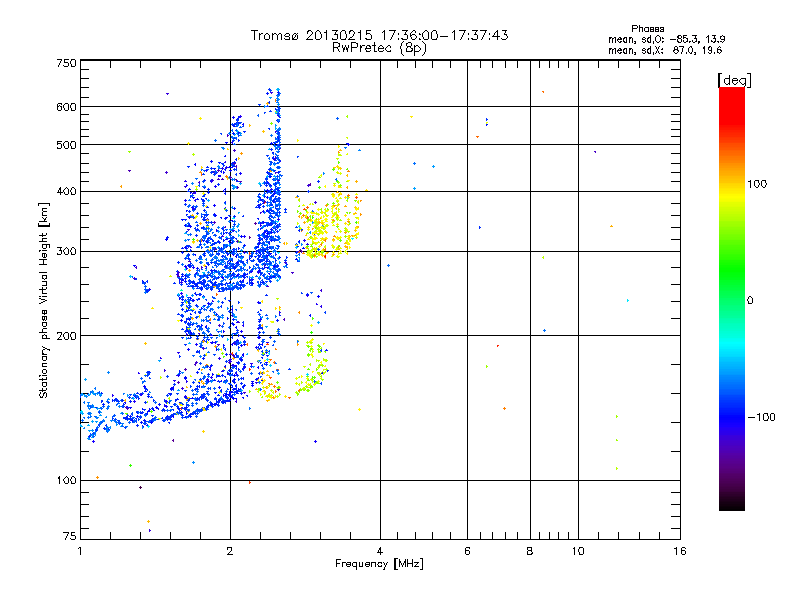Click the x-axis label '16'
The height and width of the screenshot is (600, 800).
pos(680,551)
